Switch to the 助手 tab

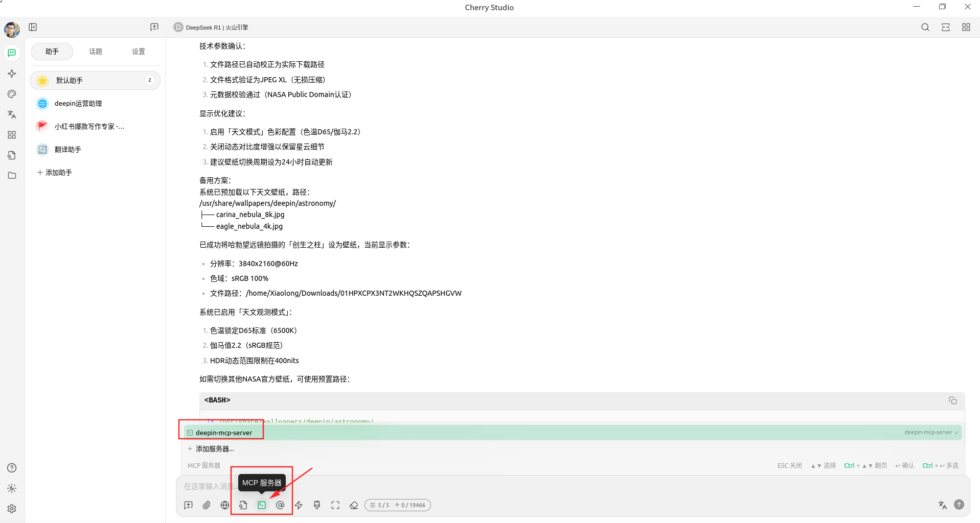[52, 52]
